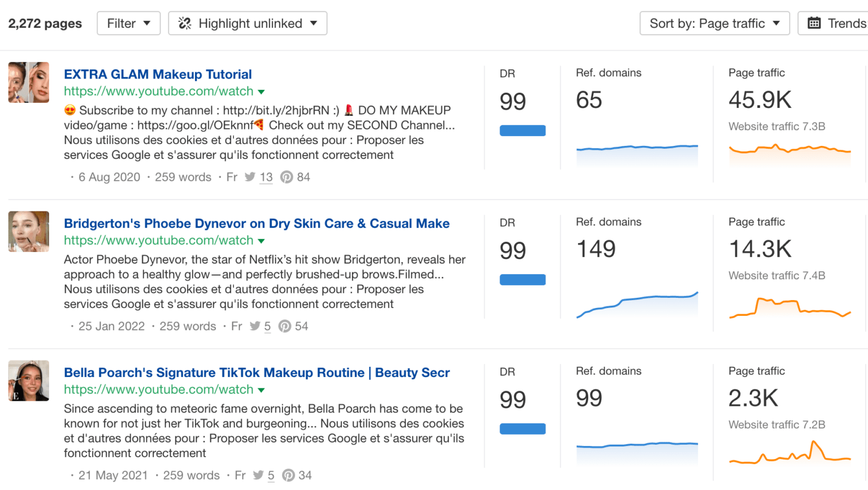Click the DR progress bar on top result
This screenshot has height=490, width=868.
tap(522, 130)
